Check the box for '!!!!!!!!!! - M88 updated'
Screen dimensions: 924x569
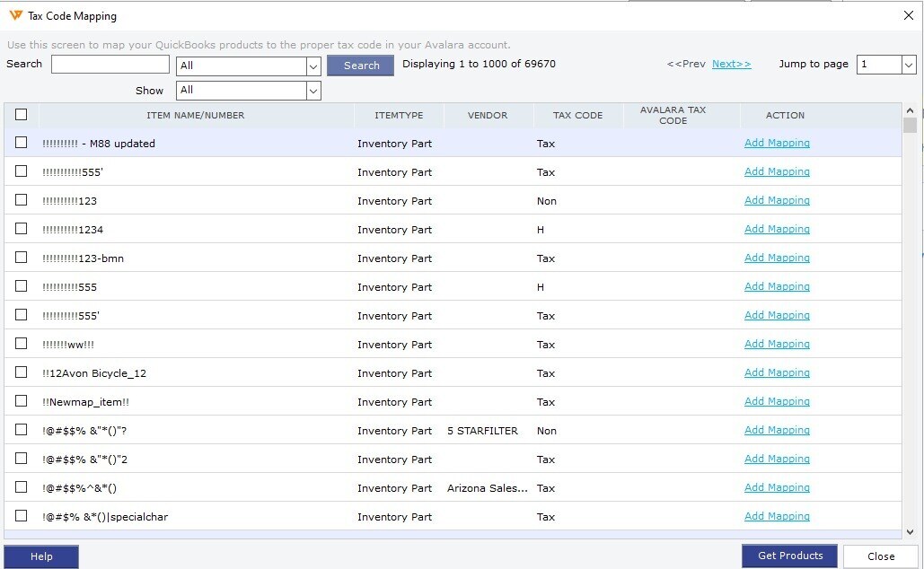[22, 143]
